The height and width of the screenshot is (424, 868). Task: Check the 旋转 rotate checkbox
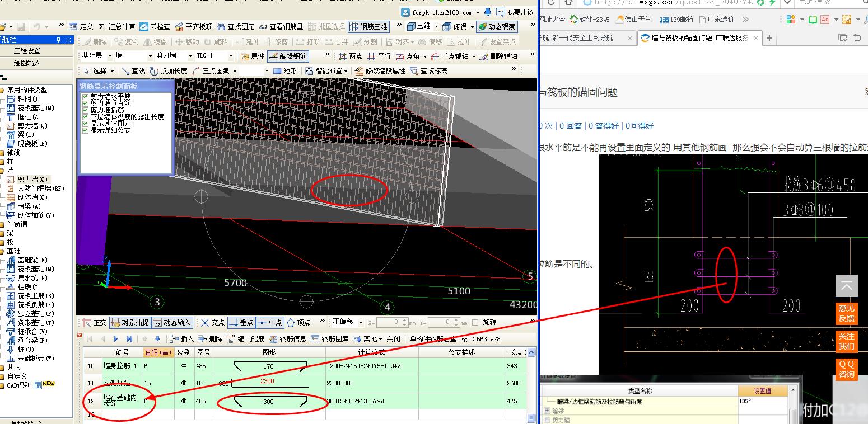pyautogui.click(x=475, y=322)
